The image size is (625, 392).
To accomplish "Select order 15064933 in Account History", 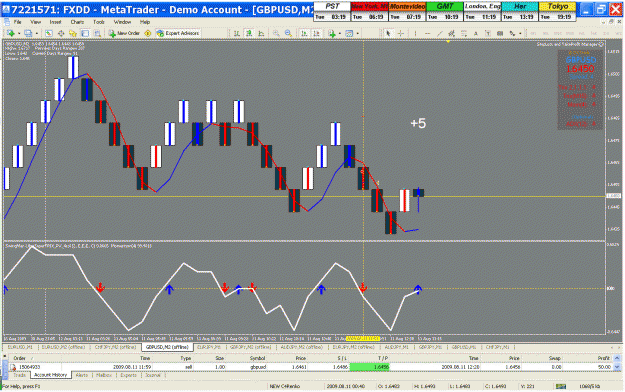I will coord(311,367).
